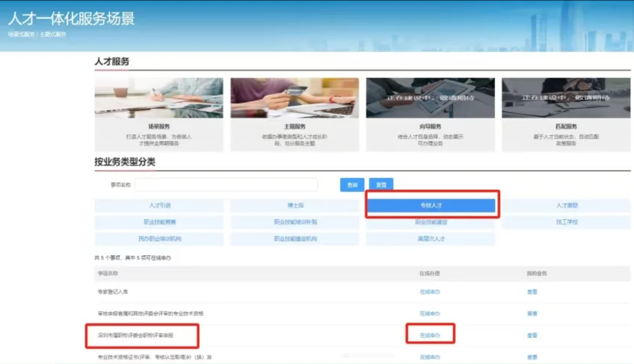Open 查看 for 深圳市属职称评委会职称评审申报 row
Viewport: 634px width, 364px height.
tap(532, 335)
